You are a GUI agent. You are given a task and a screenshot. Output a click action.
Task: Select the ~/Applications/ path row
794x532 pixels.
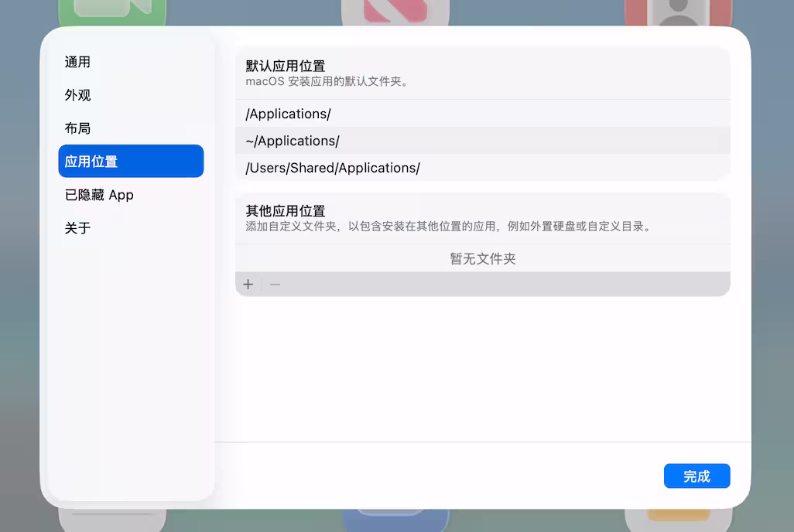[x=483, y=140]
